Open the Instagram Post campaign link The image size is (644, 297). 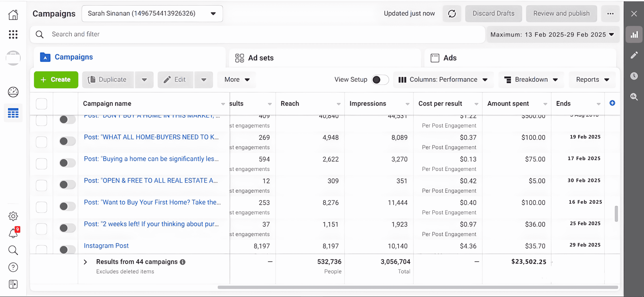106,246
